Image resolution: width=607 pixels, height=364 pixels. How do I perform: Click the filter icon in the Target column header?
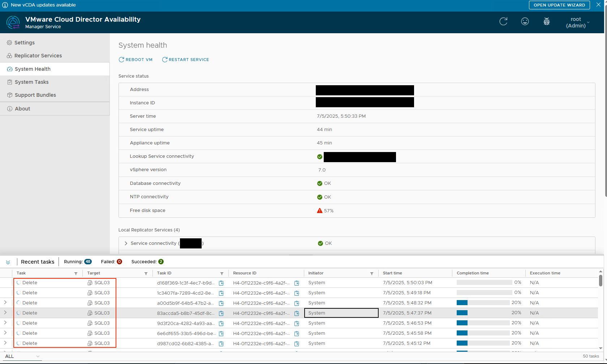click(x=146, y=274)
